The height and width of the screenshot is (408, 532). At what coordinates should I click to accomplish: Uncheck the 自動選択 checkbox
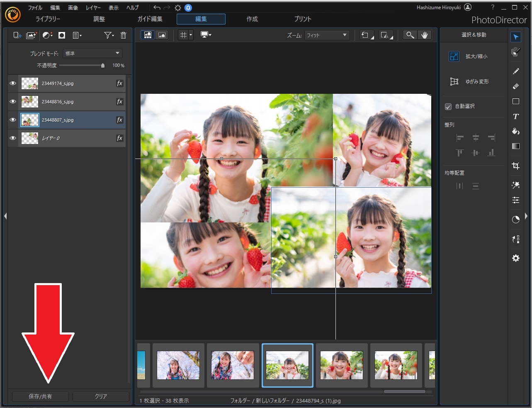448,107
